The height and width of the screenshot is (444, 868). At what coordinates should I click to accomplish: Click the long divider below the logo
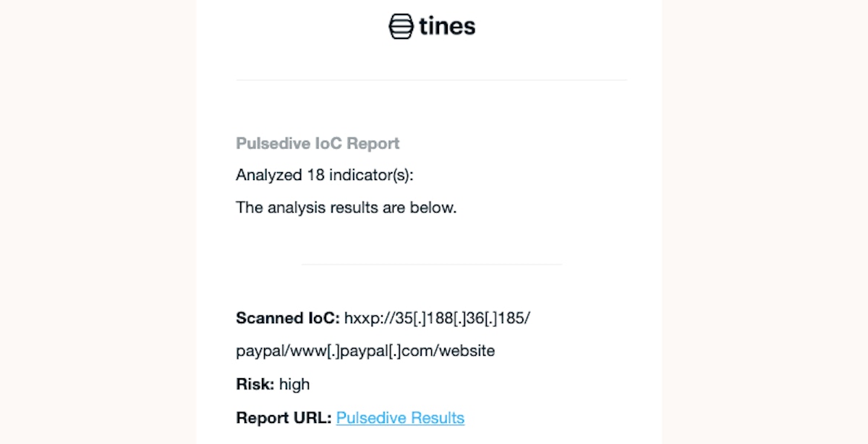[431, 80]
